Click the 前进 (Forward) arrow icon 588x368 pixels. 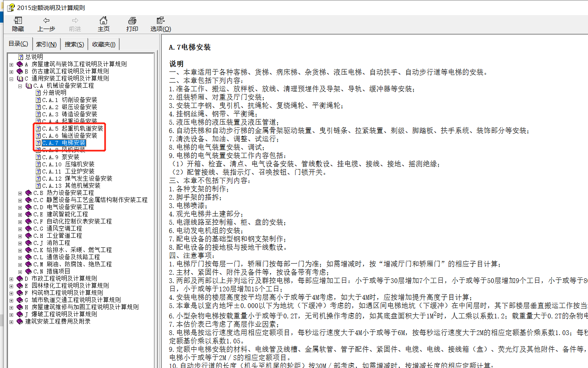(75, 20)
